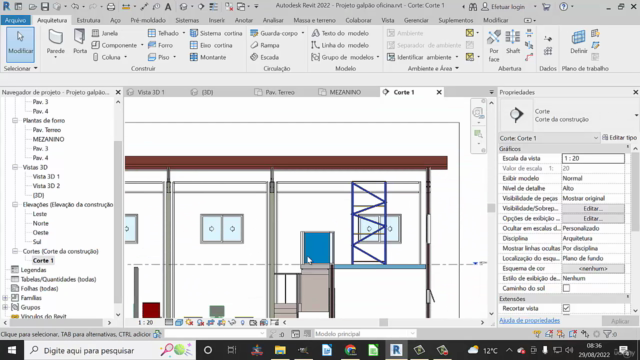Collapse the Elevações tree node
This screenshot has width=640, height=360.
click(x=15, y=204)
